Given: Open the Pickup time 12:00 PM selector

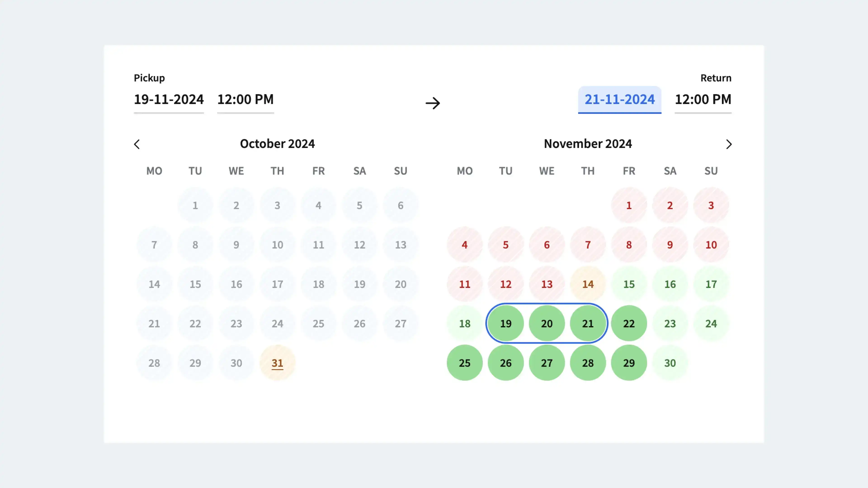Looking at the screenshot, I should [x=245, y=99].
